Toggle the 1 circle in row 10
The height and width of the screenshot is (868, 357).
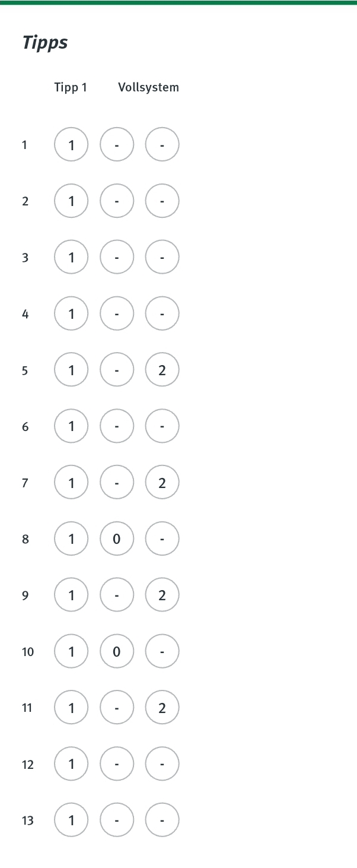tap(71, 651)
